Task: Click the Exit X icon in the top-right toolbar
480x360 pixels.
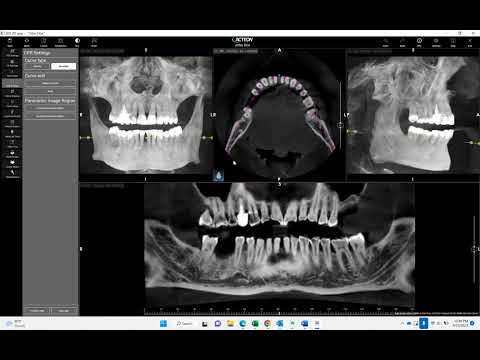Action: (x=470, y=42)
